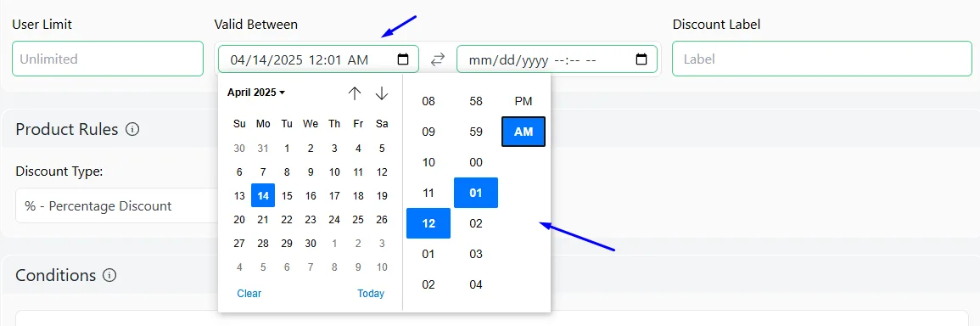Go to previous month with up arrow
This screenshot has height=326, width=980.
[355, 94]
